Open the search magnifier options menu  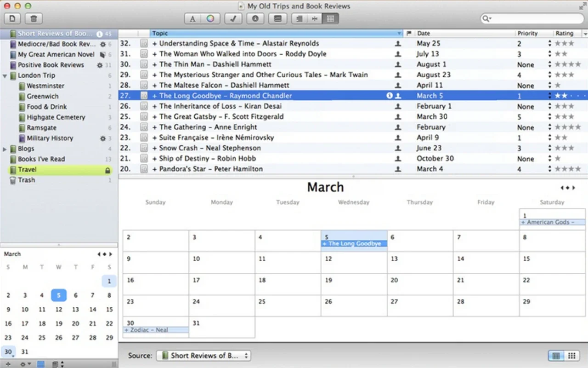[487, 19]
